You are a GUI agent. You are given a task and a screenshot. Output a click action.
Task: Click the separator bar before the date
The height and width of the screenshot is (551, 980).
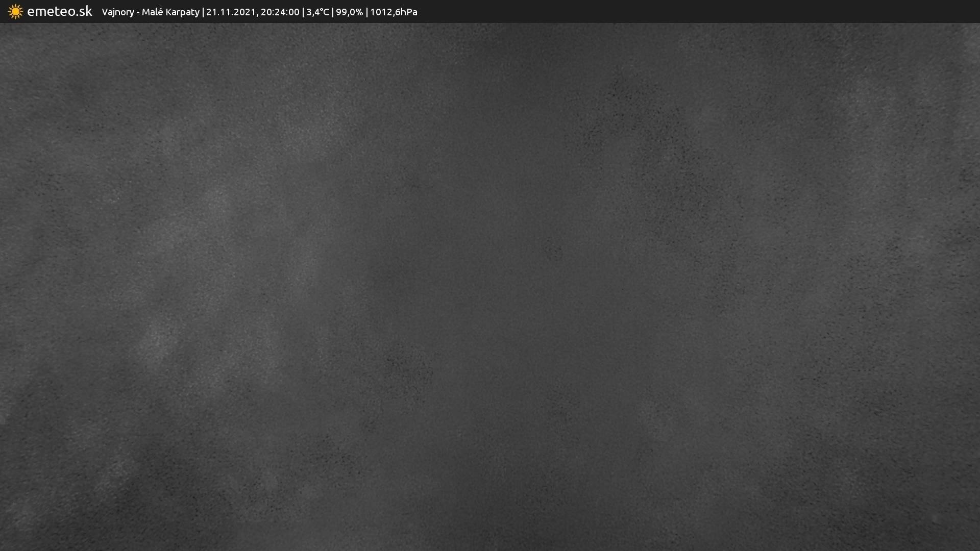[x=203, y=12]
